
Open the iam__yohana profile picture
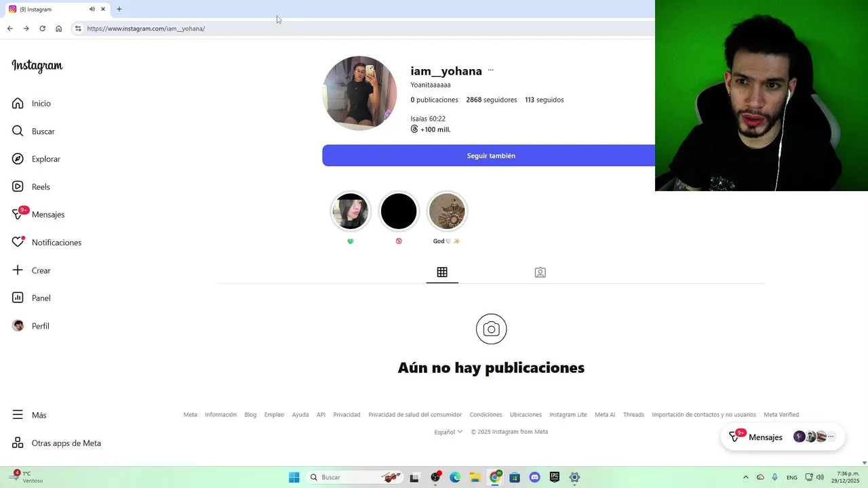pyautogui.click(x=359, y=93)
